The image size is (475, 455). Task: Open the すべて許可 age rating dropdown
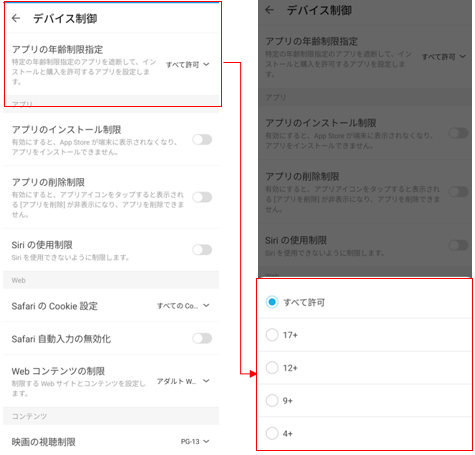188,64
